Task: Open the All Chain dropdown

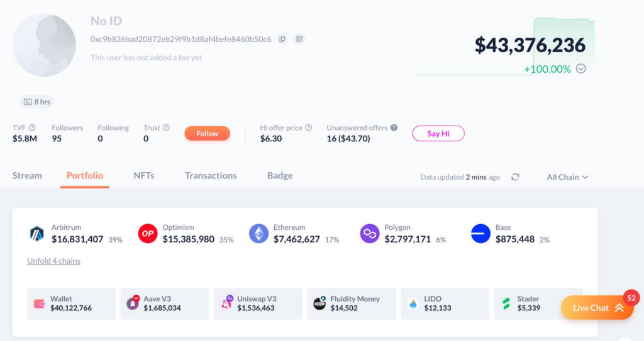Action: 567,177
